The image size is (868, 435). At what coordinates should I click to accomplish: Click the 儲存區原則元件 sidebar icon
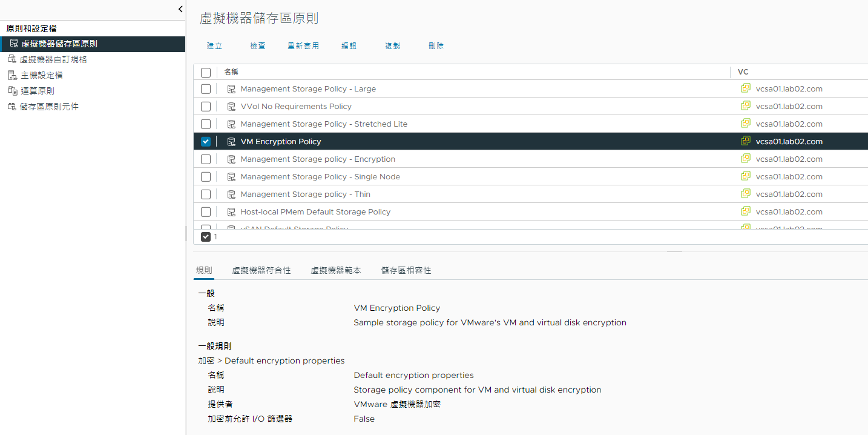tap(12, 107)
